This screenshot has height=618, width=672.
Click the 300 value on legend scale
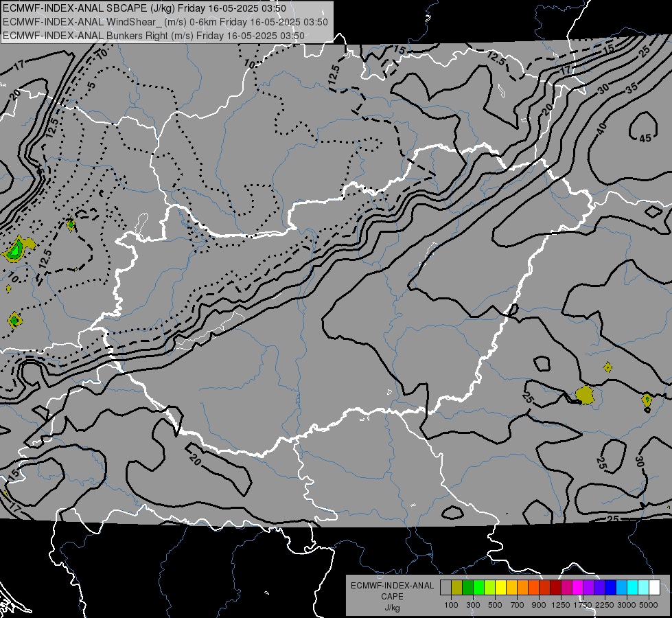click(x=473, y=605)
